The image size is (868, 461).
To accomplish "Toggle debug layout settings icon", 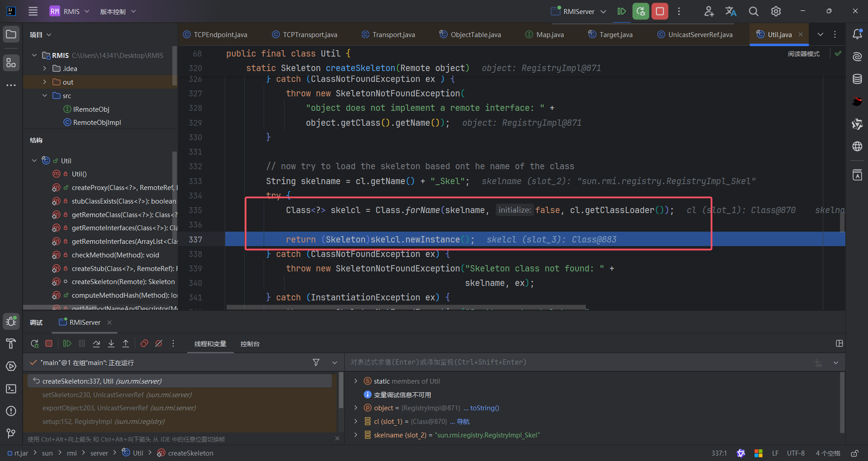I will pyautogui.click(x=840, y=344).
